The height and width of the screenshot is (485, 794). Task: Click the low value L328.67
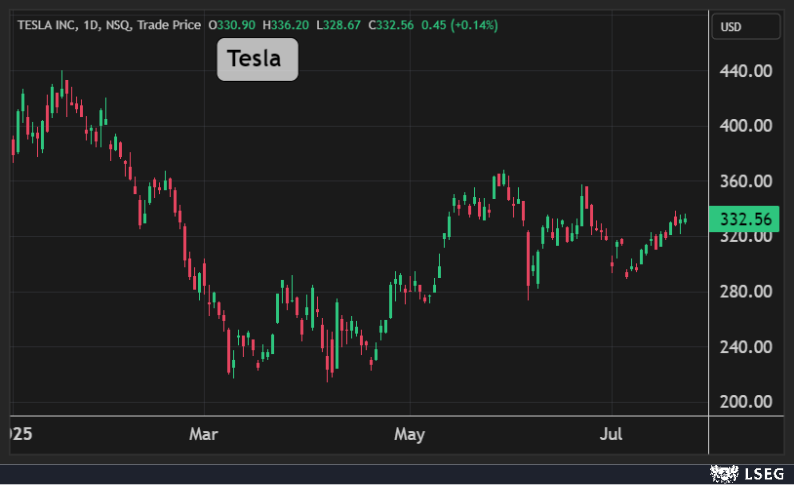click(x=341, y=24)
